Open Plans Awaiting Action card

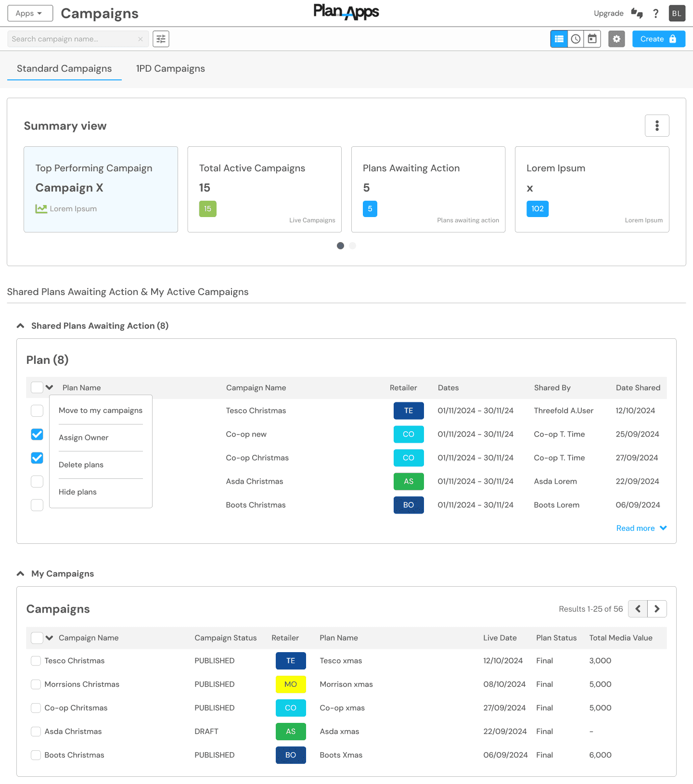428,190
